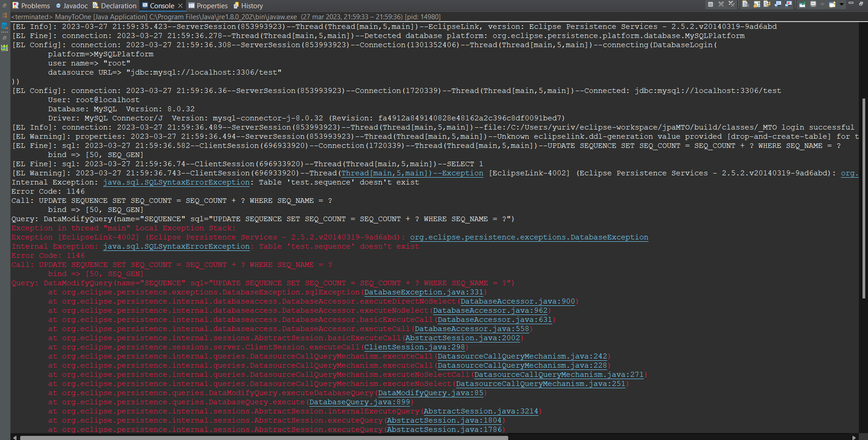Switch to the Declaration tab

[x=115, y=5]
